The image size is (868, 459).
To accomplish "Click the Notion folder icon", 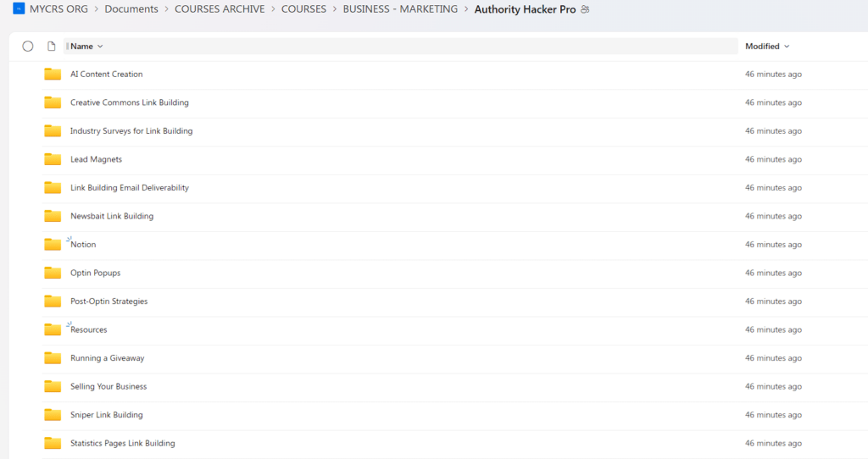I will coord(53,245).
